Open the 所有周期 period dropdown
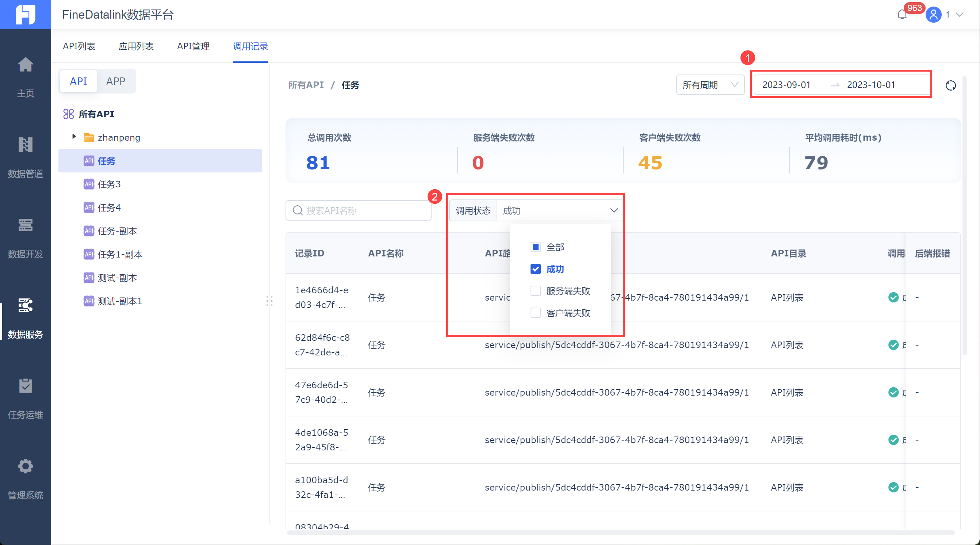 tap(709, 85)
